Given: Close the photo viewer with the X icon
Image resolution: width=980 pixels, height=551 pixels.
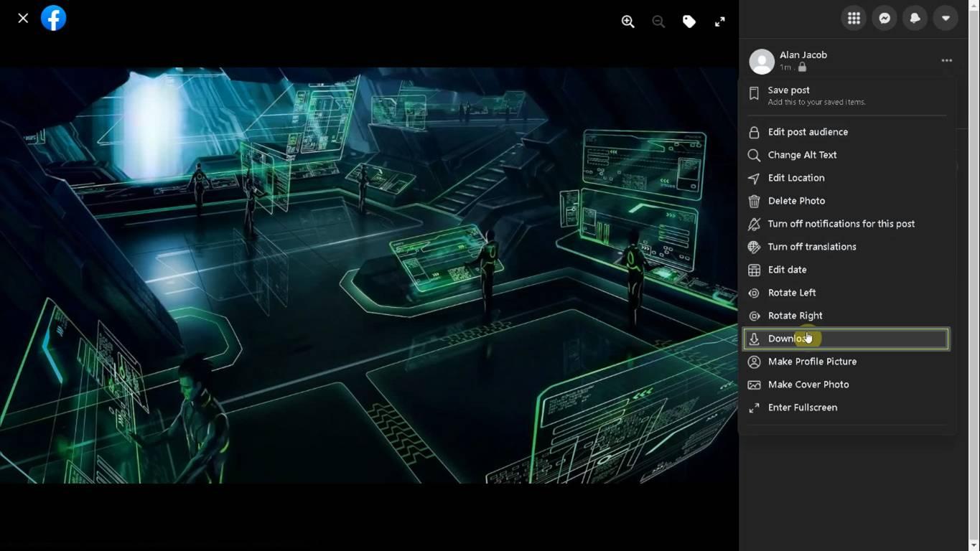Looking at the screenshot, I should click(x=23, y=19).
